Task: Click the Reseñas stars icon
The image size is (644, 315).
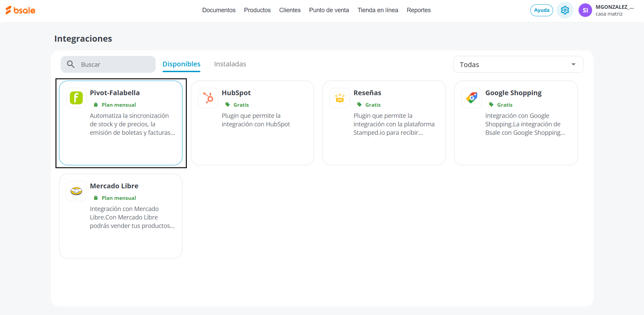Action: pyautogui.click(x=340, y=98)
